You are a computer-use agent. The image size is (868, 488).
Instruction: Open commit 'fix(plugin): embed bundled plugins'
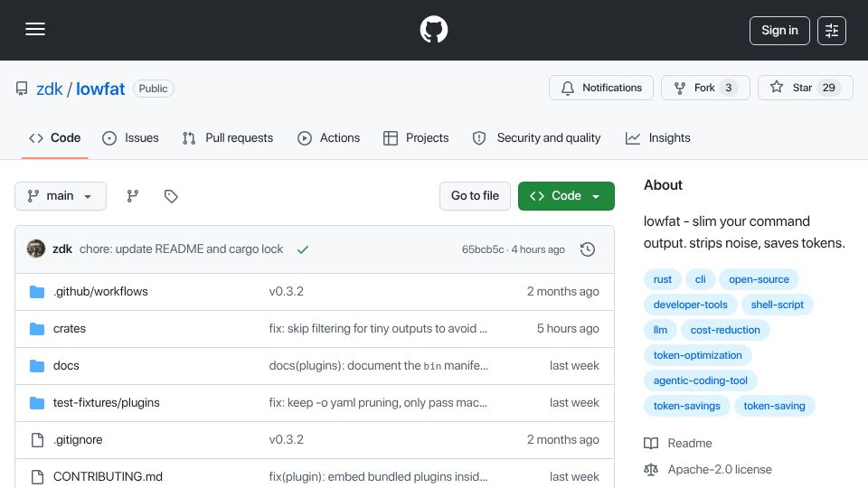coord(378,476)
